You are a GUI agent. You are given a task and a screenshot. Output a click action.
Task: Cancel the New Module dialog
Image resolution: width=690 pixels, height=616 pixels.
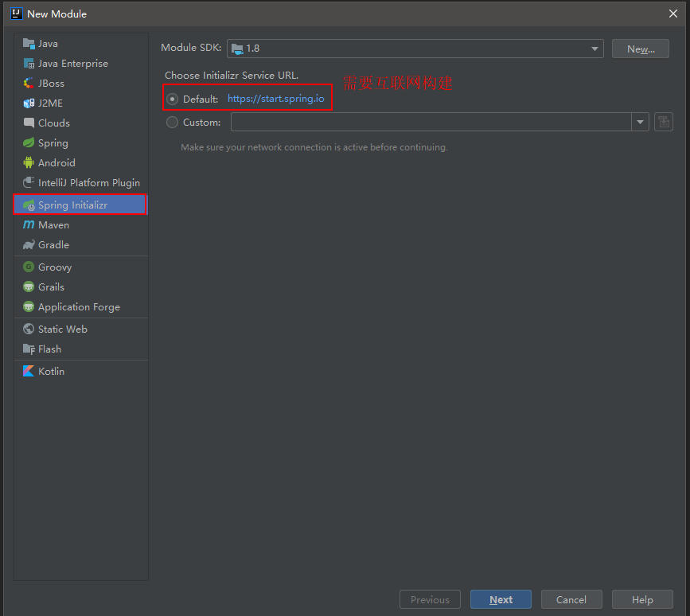click(x=571, y=599)
